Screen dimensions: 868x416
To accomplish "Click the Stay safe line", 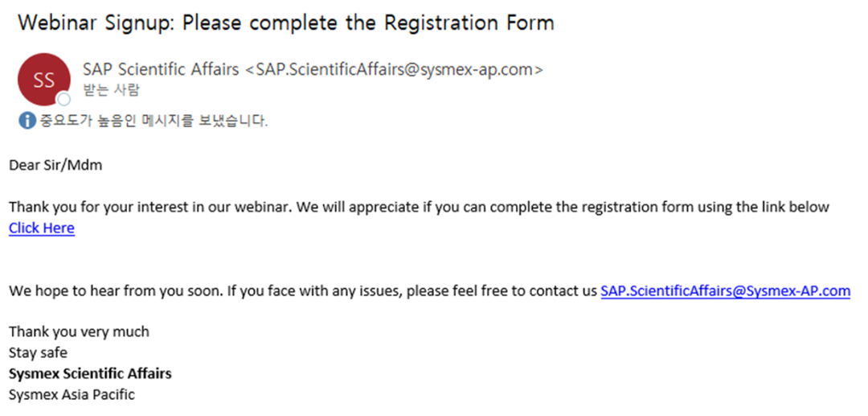I will tap(39, 352).
